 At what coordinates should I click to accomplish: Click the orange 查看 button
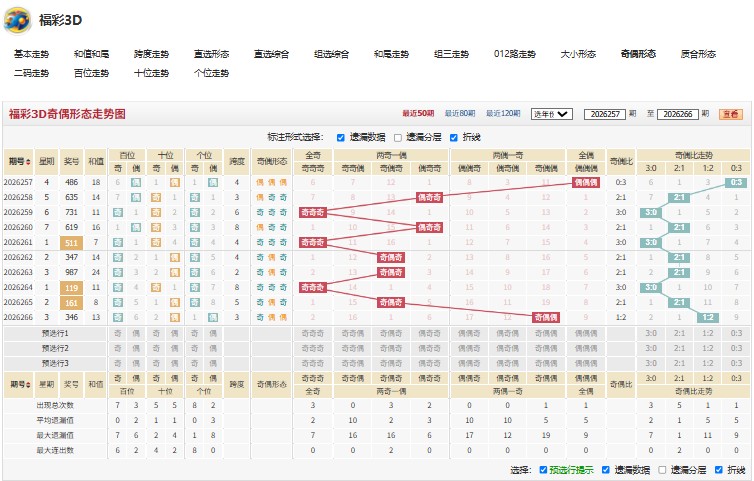730,114
